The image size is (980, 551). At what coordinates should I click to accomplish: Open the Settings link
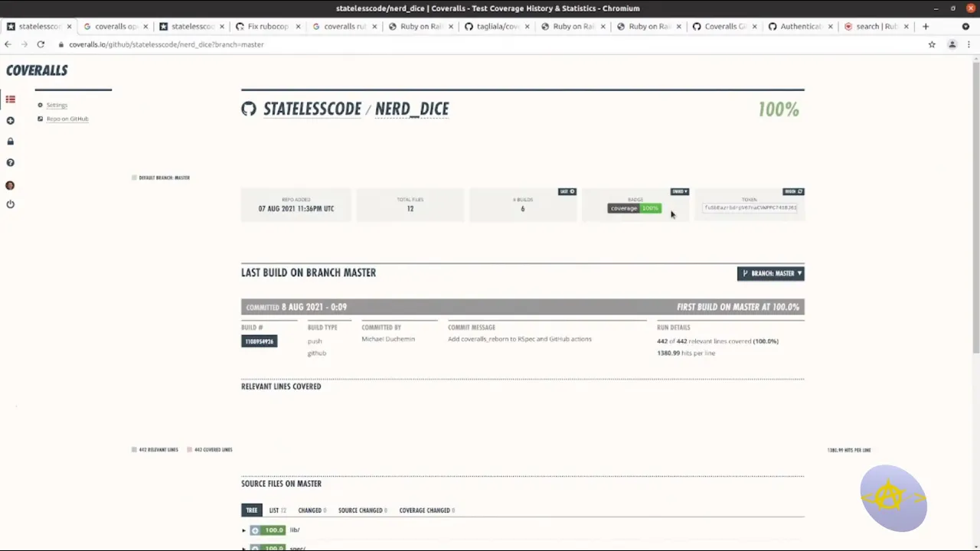click(57, 105)
